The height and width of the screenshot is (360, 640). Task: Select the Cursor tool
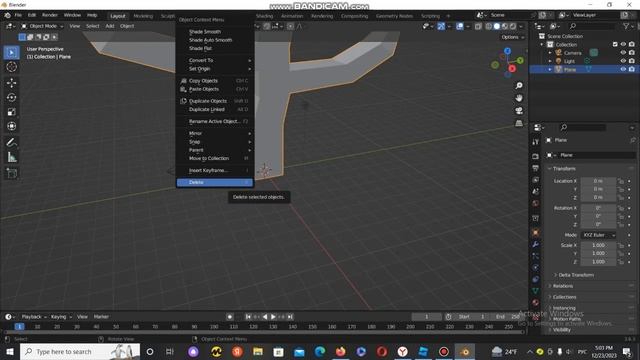pos(11,67)
